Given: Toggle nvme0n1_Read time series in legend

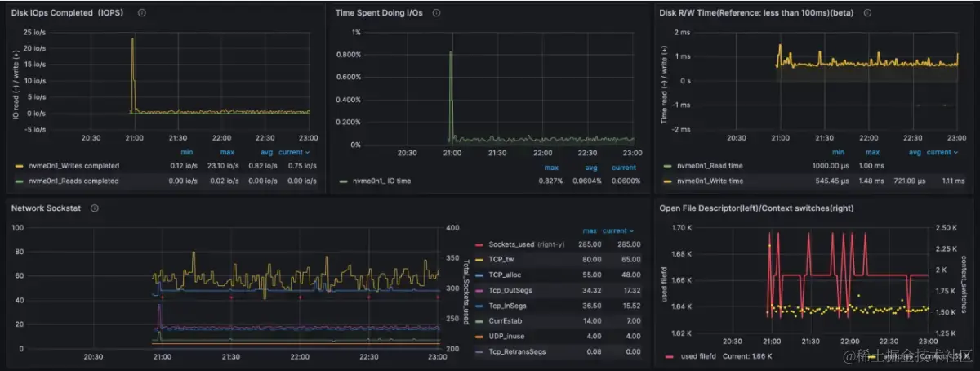Looking at the screenshot, I should pyautogui.click(x=708, y=166).
